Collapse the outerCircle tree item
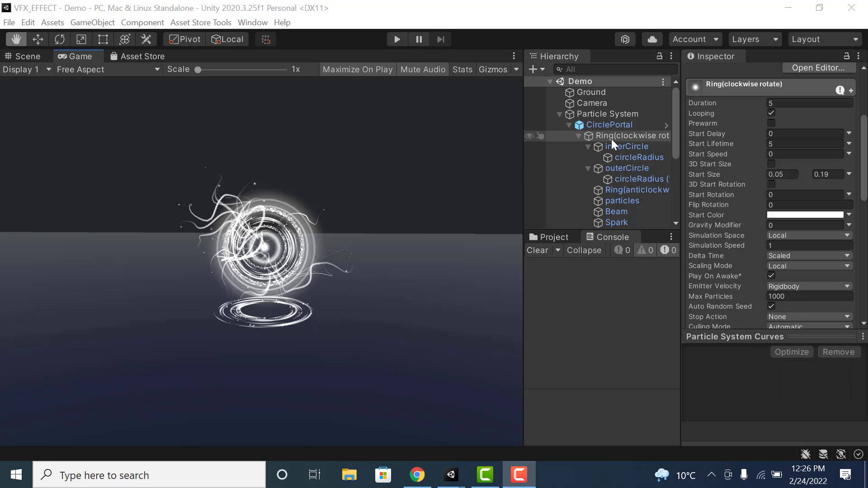The height and width of the screenshot is (488, 868). pos(588,169)
